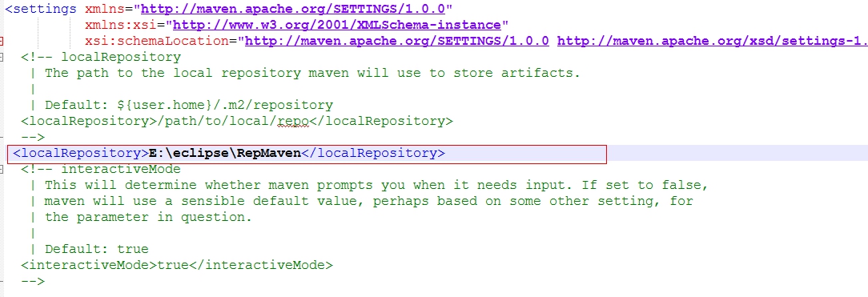Image resolution: width=868 pixels, height=297 pixels.
Task: Click the underlined word 'repo' in comment
Action: pos(293,122)
